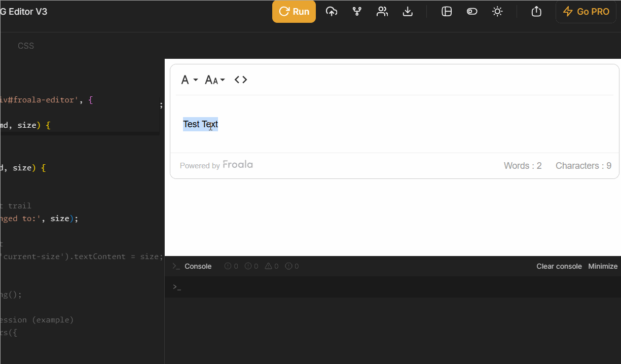The width and height of the screenshot is (621, 364).
Task: Open the font size dropdown in the editor
Action: [x=214, y=80]
